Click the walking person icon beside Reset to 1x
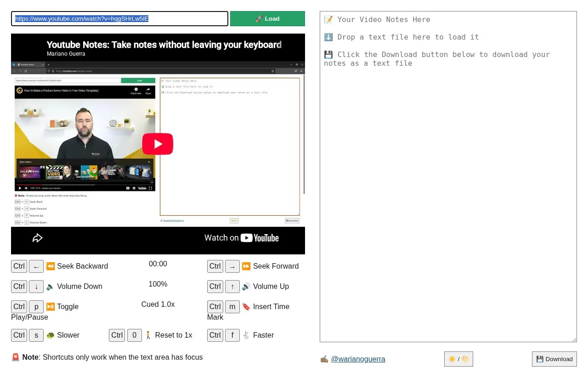Viewport: 588px width, 368px height. pyautogui.click(x=148, y=335)
